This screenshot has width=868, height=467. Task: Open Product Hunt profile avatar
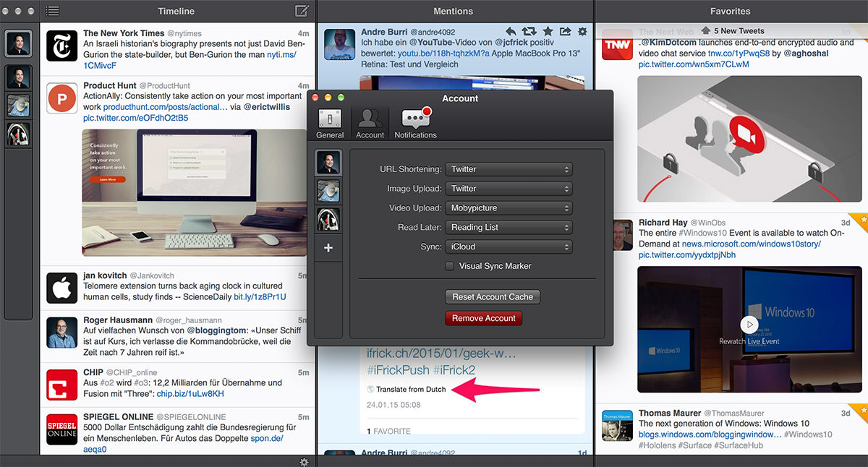tap(61, 98)
